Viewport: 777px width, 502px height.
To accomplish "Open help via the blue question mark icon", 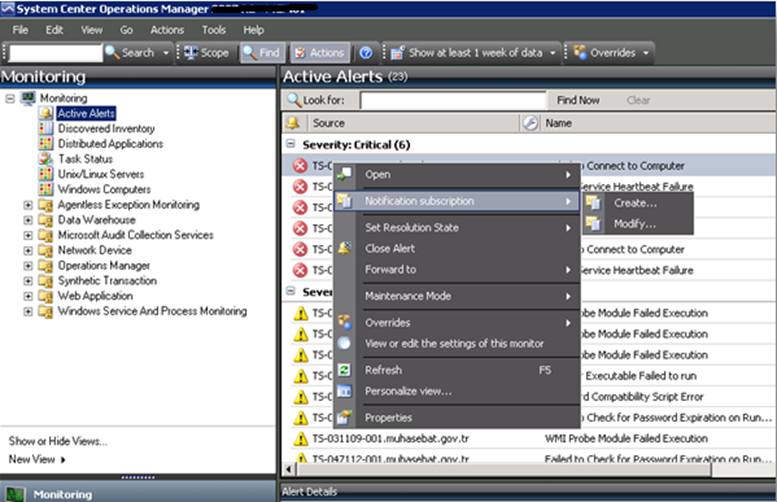I will pos(366,53).
